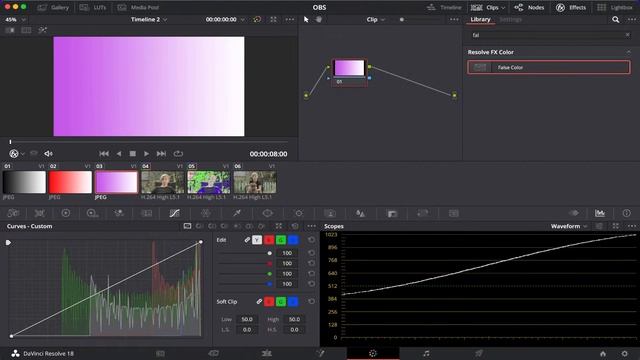Select the green Edit curve channel
640x360 pixels.
point(281,240)
